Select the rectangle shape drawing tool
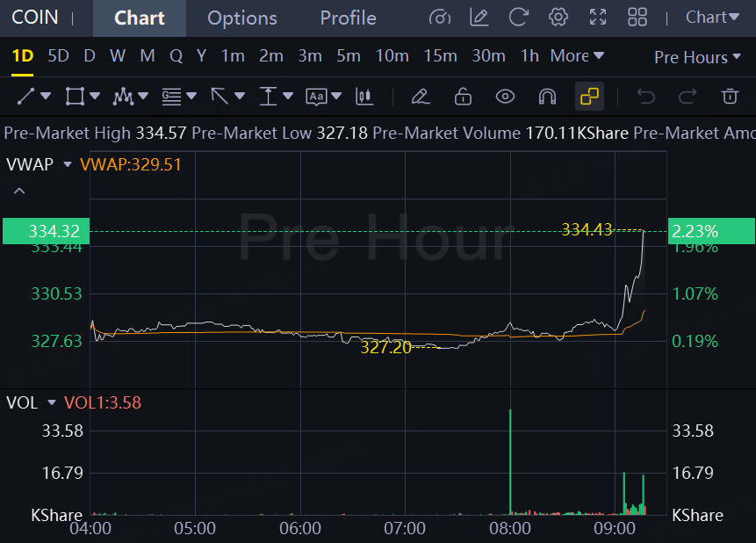 pyautogui.click(x=75, y=96)
